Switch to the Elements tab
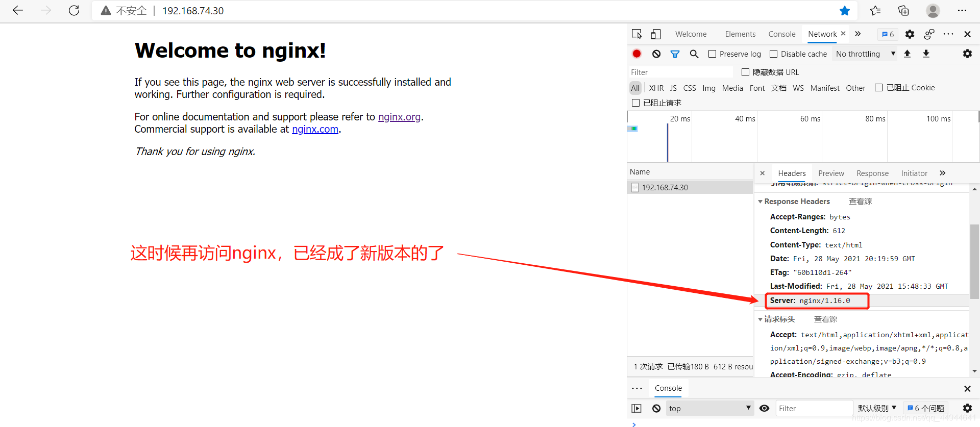 tap(740, 34)
